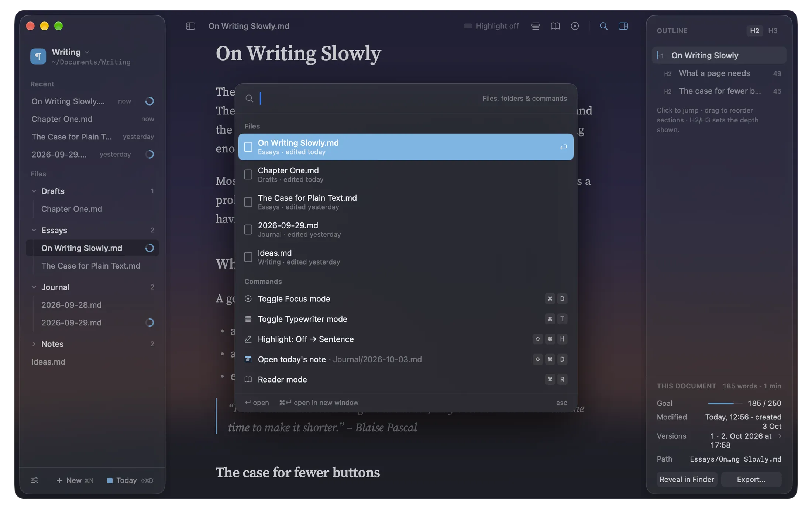Click the Writing pilcrow app icon
Image resolution: width=812 pixels, height=518 pixels.
38,56
